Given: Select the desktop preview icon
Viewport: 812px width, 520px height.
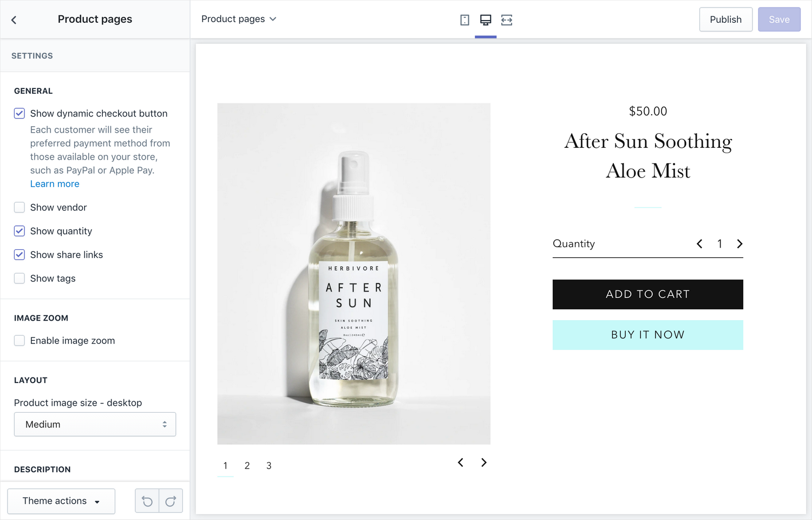Looking at the screenshot, I should (x=486, y=20).
